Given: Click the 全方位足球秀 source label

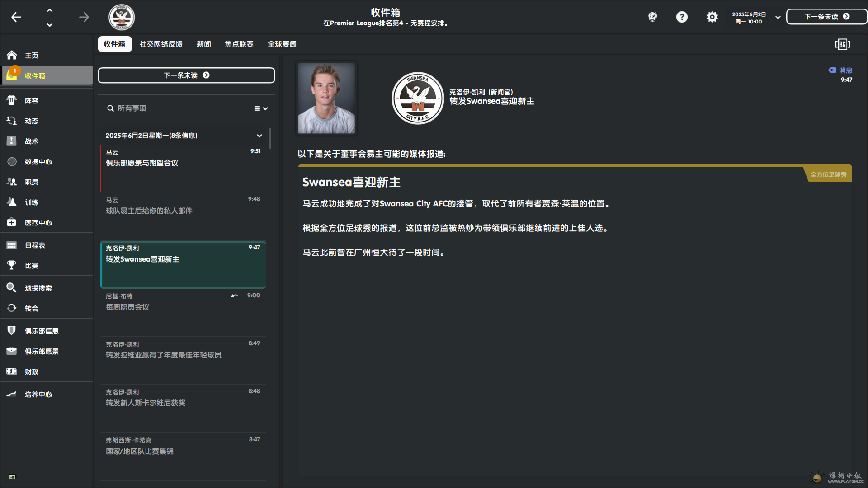Looking at the screenshot, I should pyautogui.click(x=828, y=174).
